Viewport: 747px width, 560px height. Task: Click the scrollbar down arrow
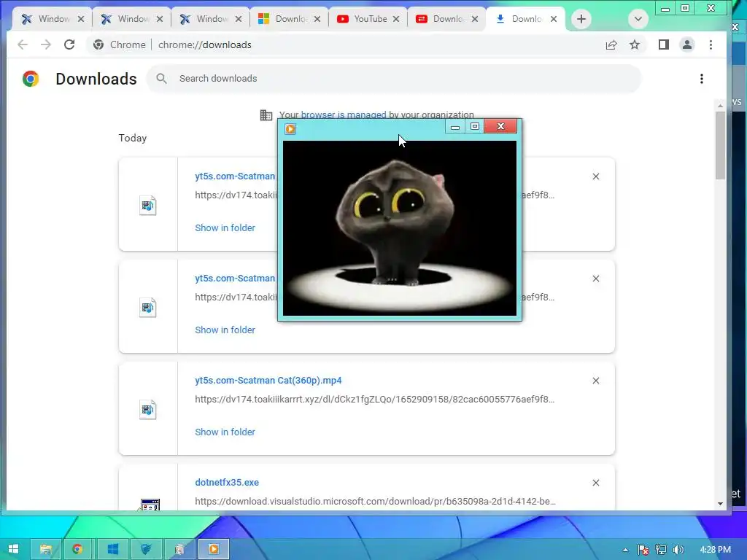pyautogui.click(x=720, y=504)
